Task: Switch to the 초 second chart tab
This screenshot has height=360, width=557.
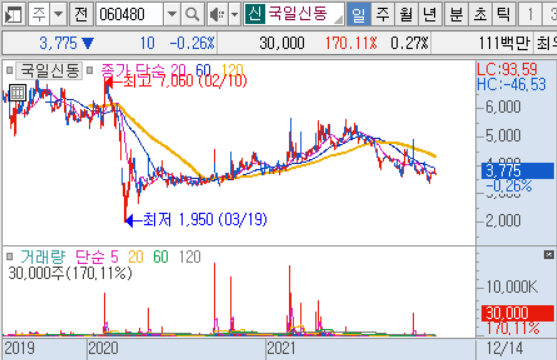Action: (480, 15)
